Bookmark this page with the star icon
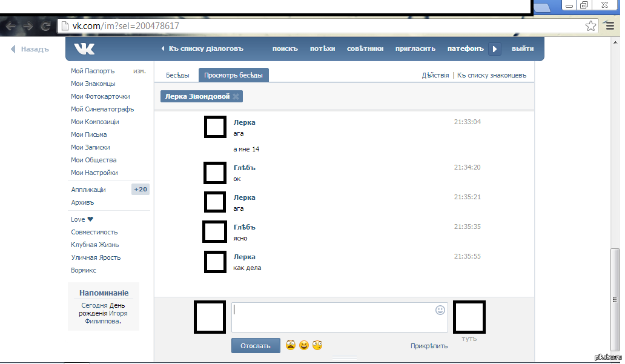The width and height of the screenshot is (625, 364). [590, 26]
